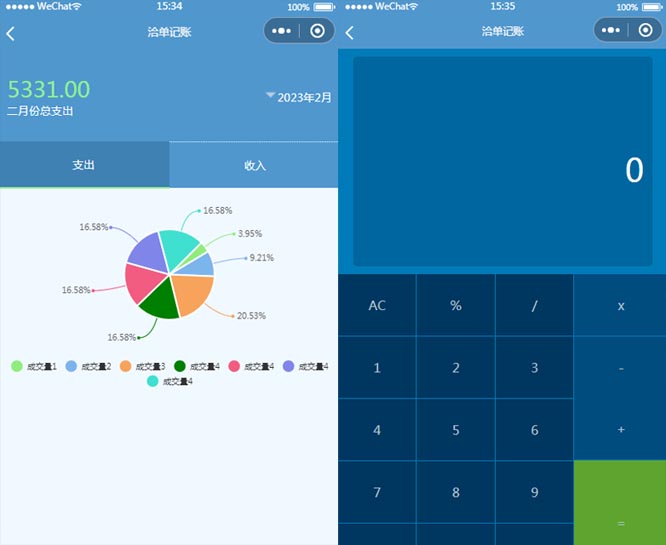
Task: Toggle purple legend item 成交量4
Action: 306,366
